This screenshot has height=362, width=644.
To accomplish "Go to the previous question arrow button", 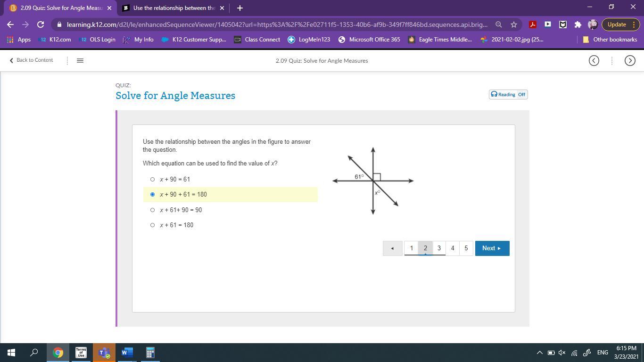I will point(393,248).
